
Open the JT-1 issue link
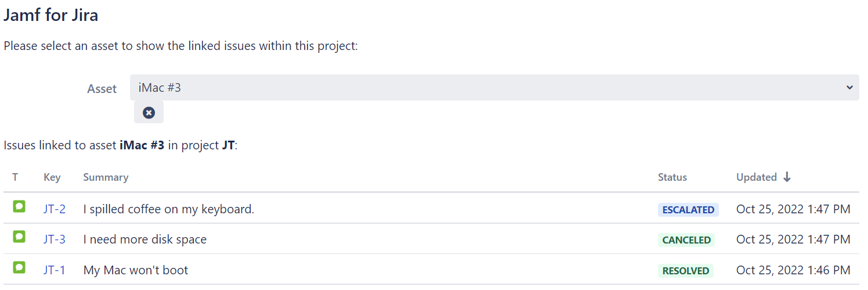tap(55, 270)
